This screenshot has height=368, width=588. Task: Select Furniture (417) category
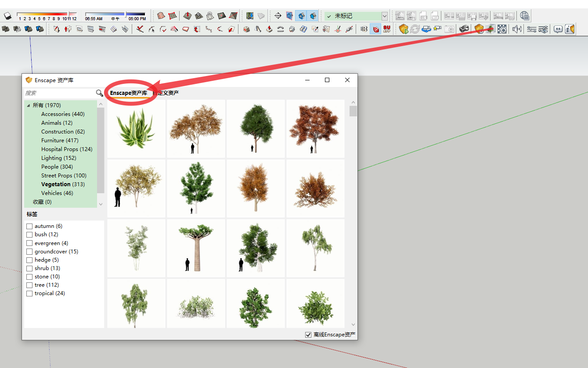[60, 141]
